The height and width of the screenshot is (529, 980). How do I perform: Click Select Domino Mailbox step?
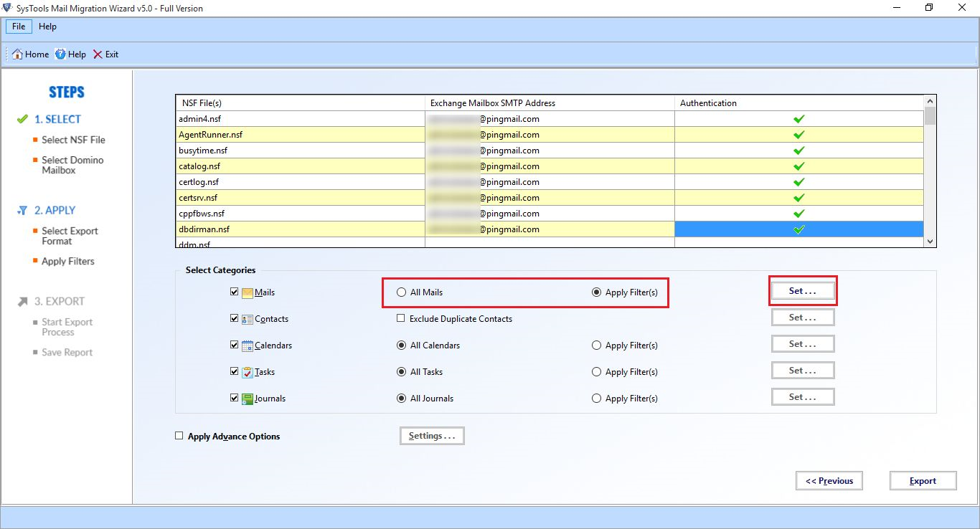click(x=72, y=165)
